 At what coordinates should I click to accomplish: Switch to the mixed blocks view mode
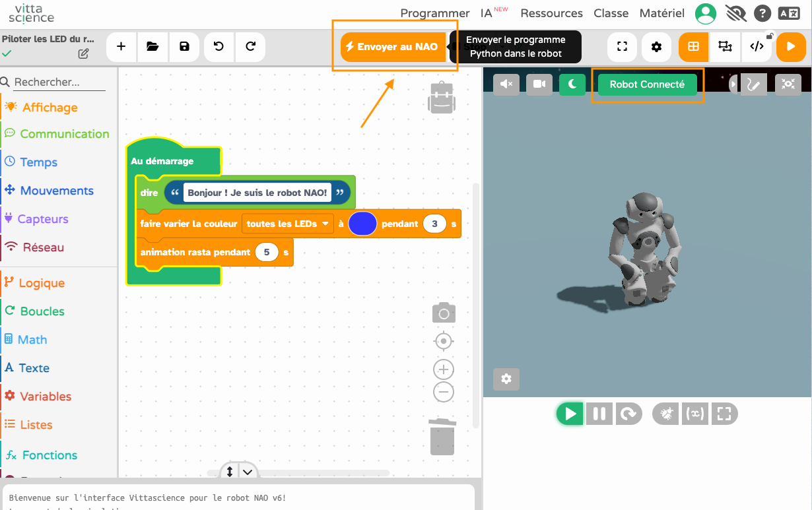(x=725, y=47)
